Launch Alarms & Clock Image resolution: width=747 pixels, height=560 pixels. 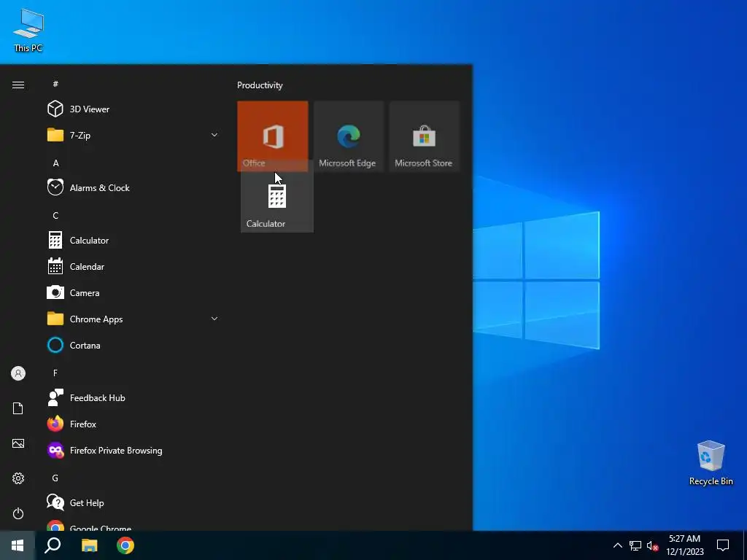click(133, 187)
